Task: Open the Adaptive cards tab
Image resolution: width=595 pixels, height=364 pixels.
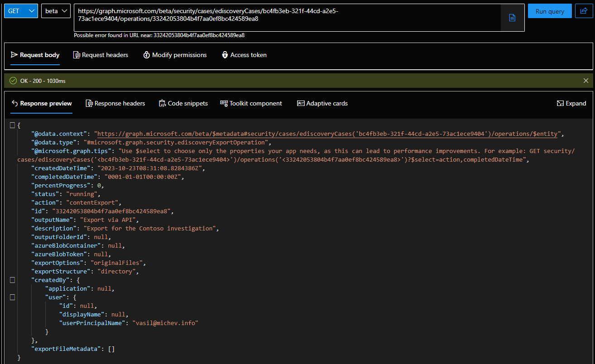Action: [322, 103]
